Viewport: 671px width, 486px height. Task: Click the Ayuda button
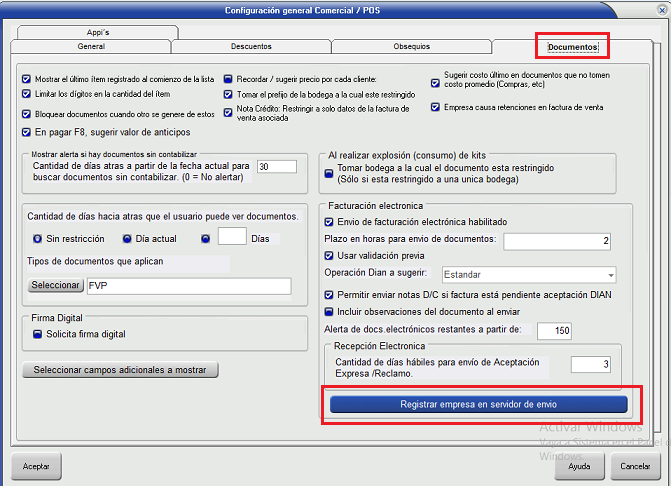[x=579, y=466]
